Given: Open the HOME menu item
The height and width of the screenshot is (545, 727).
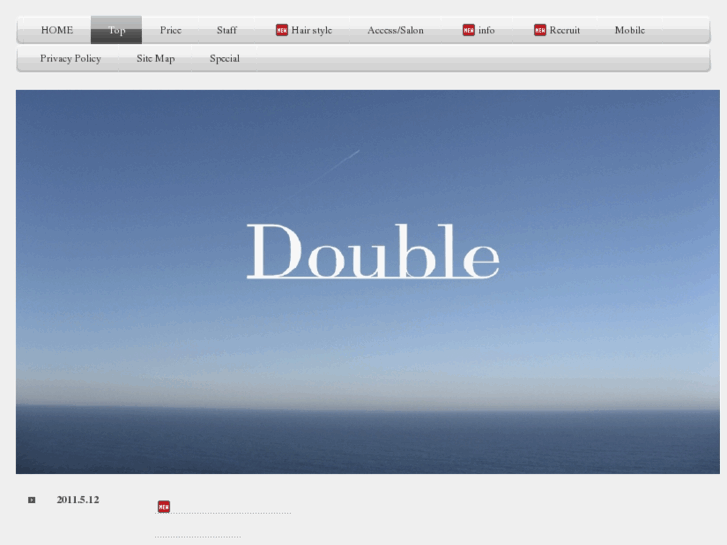Looking at the screenshot, I should (x=57, y=30).
